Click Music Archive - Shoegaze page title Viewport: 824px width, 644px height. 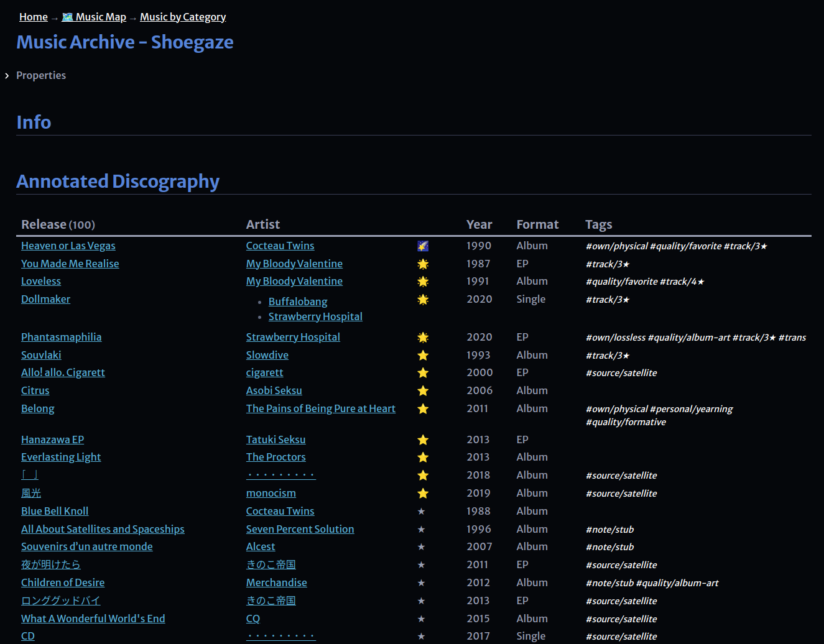pyautogui.click(x=125, y=42)
